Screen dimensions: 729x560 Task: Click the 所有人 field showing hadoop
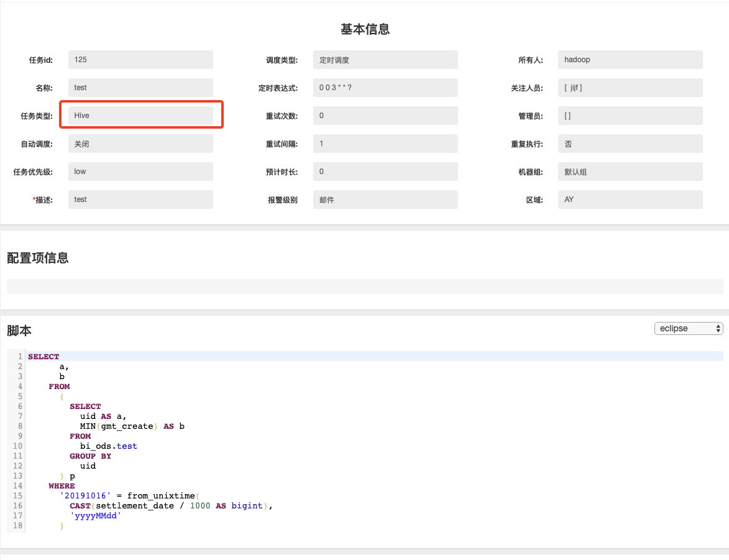630,60
